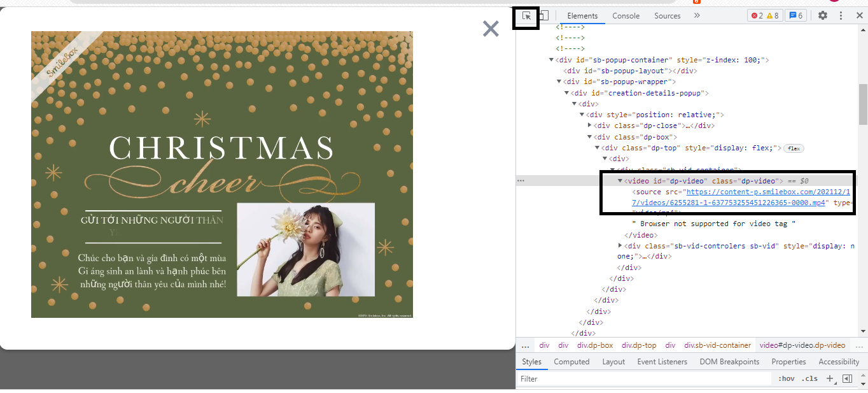The image size is (868, 393).
Task: Collapse the position relative div node
Action: coord(582,115)
